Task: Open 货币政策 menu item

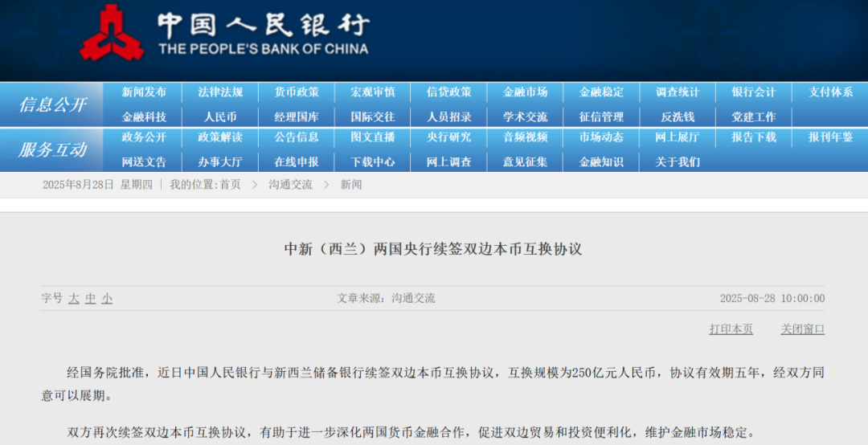Action: [x=297, y=92]
